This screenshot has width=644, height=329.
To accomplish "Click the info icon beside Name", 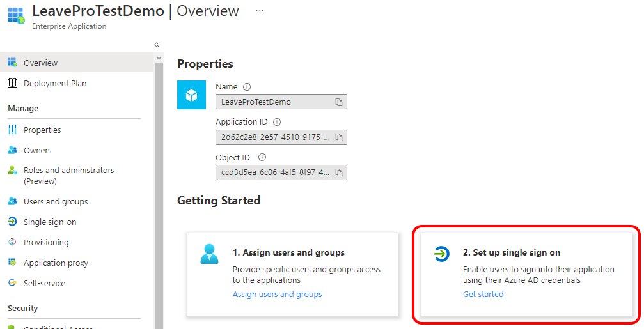I will (x=247, y=87).
